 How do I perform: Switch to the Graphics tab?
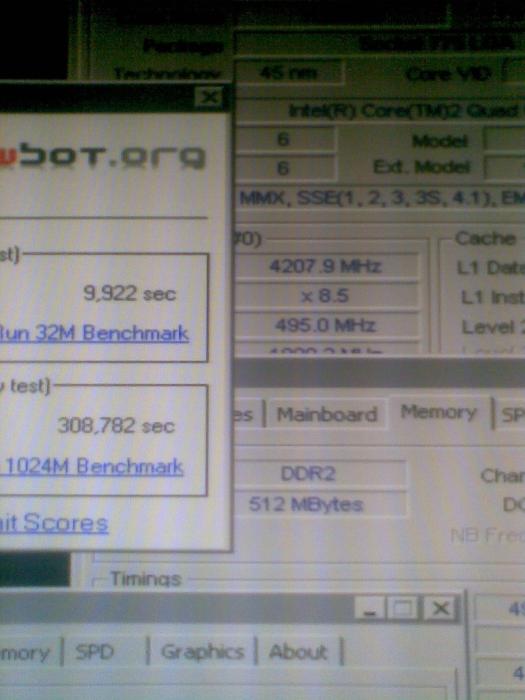tap(202, 652)
